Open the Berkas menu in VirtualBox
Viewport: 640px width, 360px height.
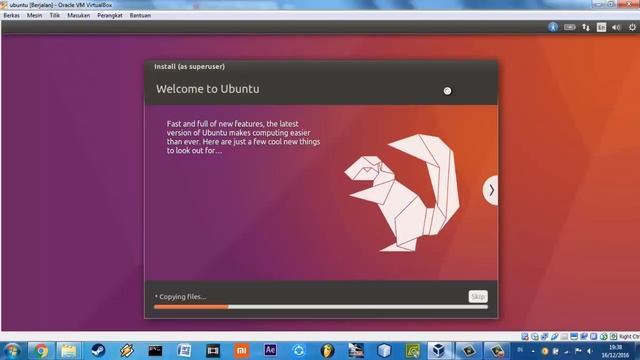point(11,15)
